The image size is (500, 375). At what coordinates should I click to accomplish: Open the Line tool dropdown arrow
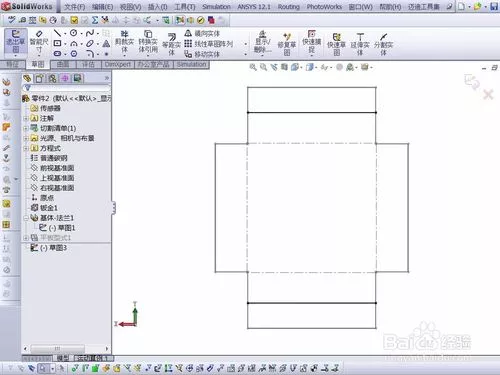coord(65,33)
